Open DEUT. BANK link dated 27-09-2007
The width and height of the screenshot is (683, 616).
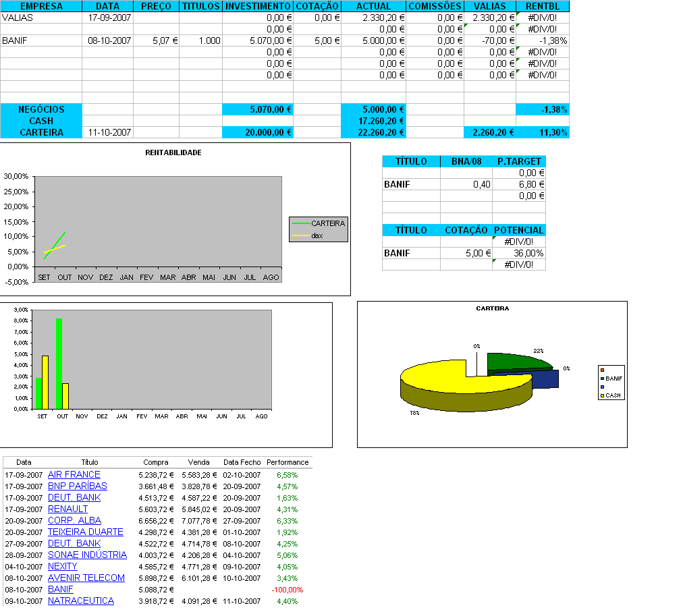[74, 543]
